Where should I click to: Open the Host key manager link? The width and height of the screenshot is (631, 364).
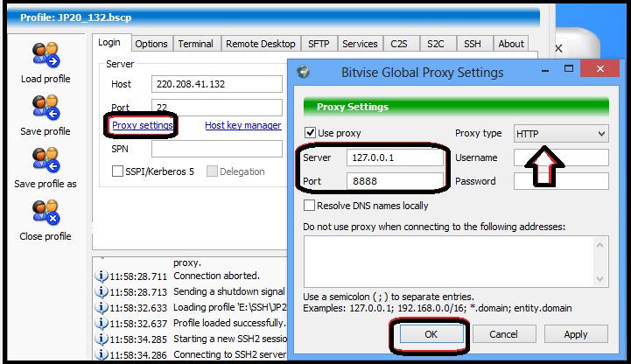(x=243, y=125)
